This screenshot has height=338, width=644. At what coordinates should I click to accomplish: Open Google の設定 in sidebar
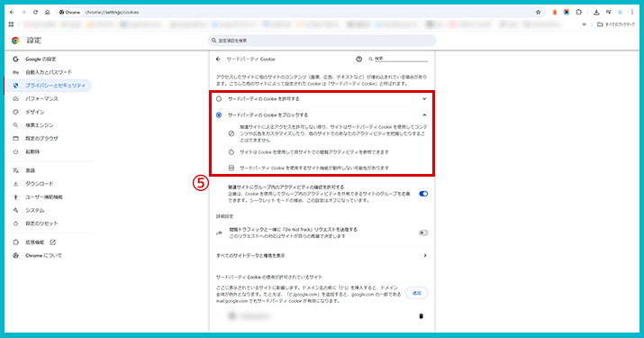pyautogui.click(x=41, y=59)
